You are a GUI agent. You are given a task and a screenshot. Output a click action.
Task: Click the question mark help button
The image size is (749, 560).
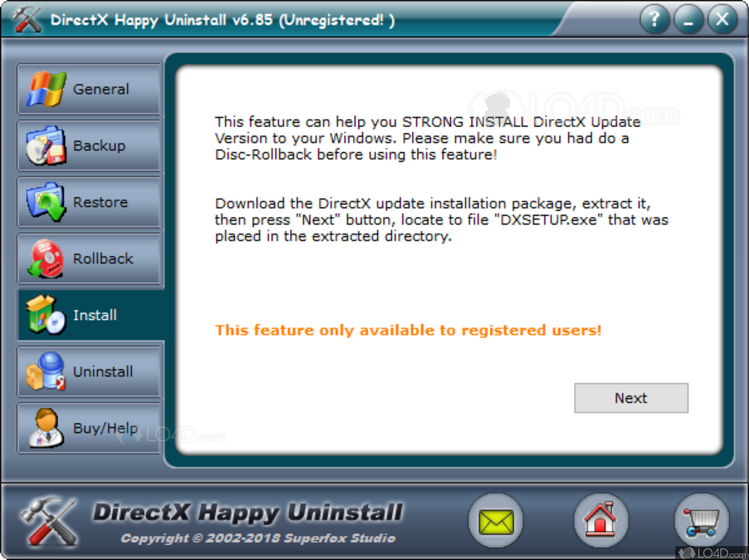(x=654, y=20)
